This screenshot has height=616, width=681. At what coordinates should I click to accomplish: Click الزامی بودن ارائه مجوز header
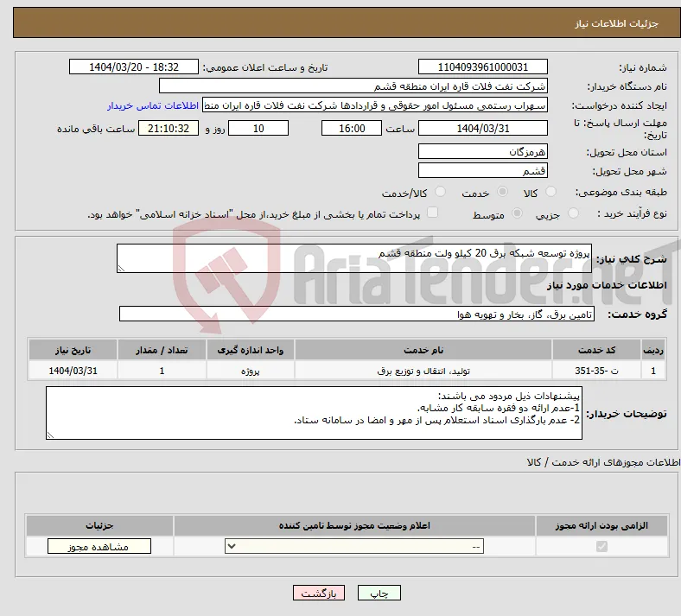tap(601, 525)
